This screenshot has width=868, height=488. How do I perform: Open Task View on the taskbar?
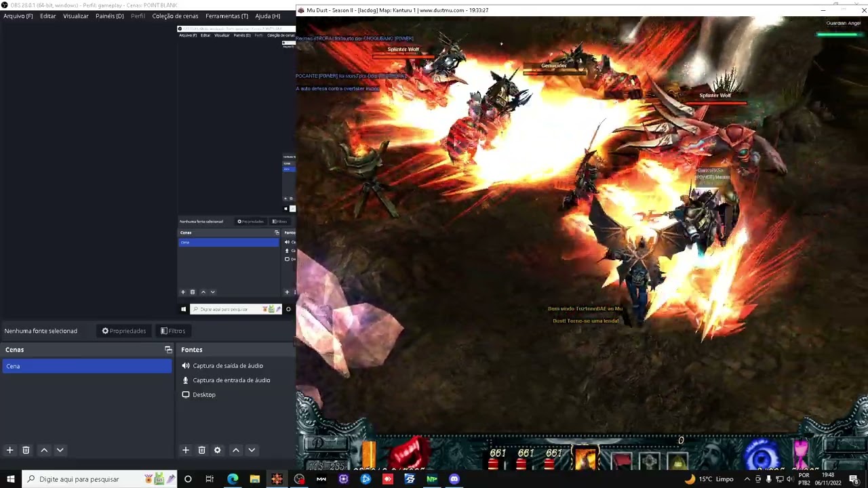tap(210, 479)
